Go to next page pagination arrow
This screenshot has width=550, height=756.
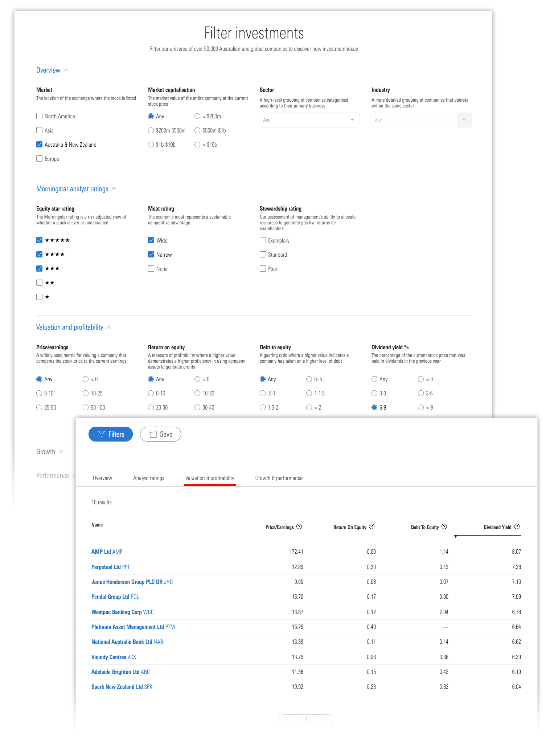click(x=315, y=719)
